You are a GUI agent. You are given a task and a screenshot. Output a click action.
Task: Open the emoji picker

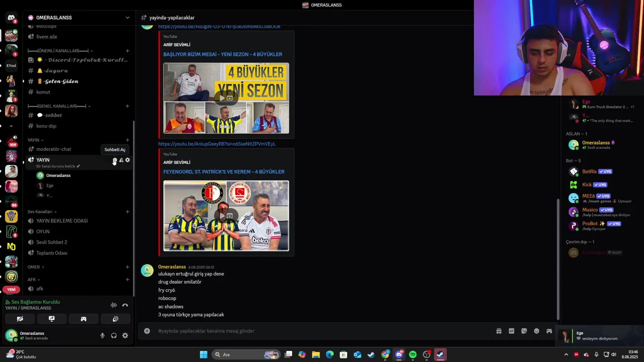click(536, 331)
